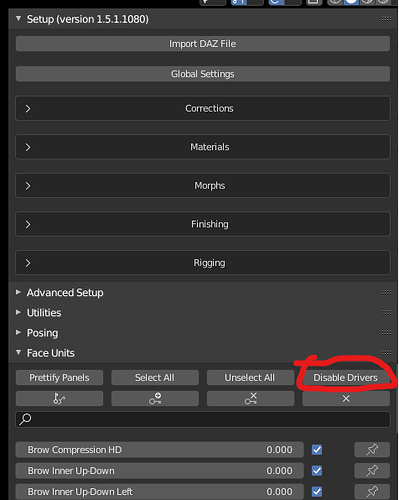Viewport: 399px width, 500px height.
Task: Click the Utilities panel drag grip
Action: (386, 312)
